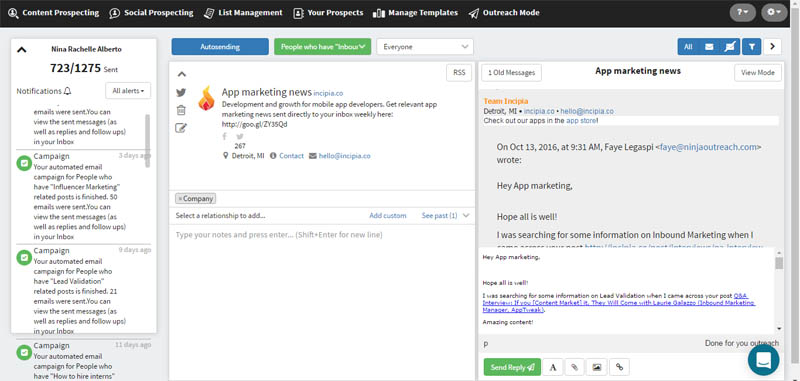The height and width of the screenshot is (381, 800).
Task: Open the settings gear dropdown
Action: click(774, 13)
